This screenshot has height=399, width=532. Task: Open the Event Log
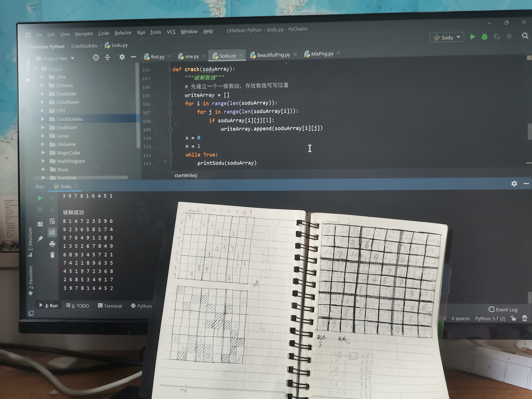coord(503,309)
